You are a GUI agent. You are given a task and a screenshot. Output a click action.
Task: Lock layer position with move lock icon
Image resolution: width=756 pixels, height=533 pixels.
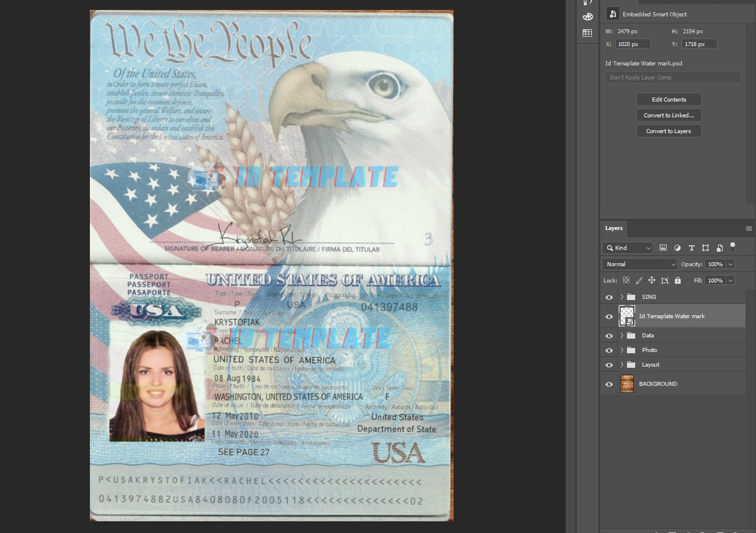pos(652,281)
